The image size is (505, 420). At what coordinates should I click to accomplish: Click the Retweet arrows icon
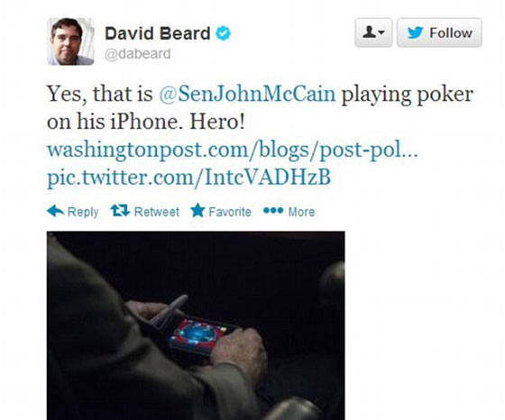click(120, 211)
